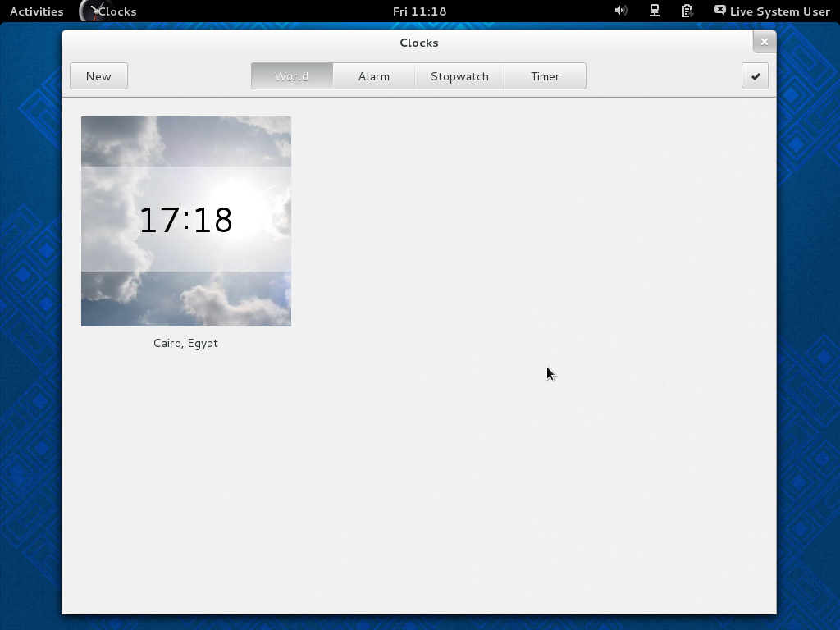Switch to the Alarm tab
Viewport: 840px width, 630px height.
coord(374,76)
